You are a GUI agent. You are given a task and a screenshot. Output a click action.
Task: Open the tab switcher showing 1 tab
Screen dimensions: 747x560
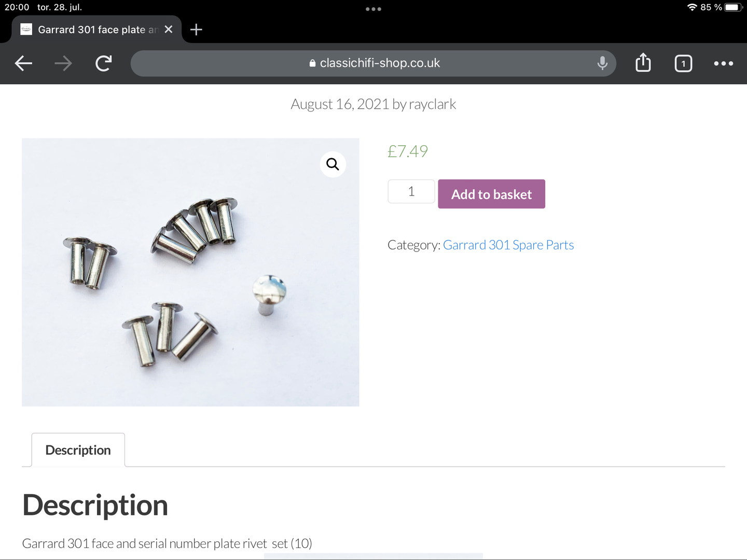tap(683, 63)
